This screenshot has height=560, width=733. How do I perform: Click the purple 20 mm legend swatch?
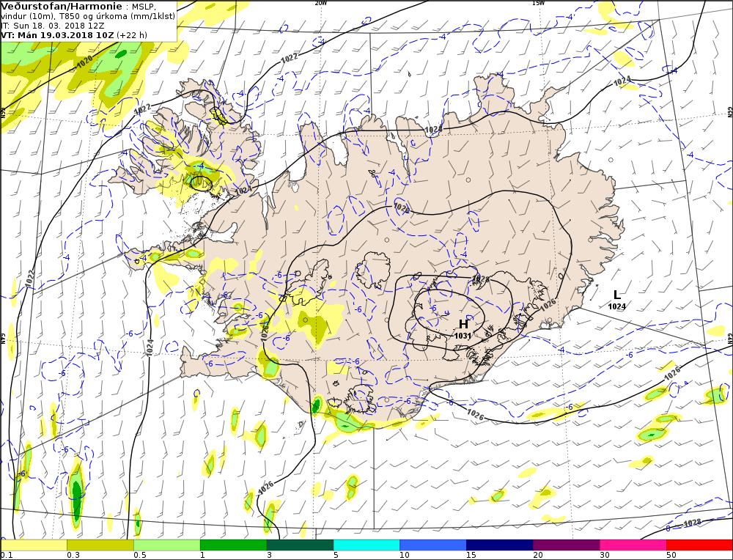(x=566, y=545)
